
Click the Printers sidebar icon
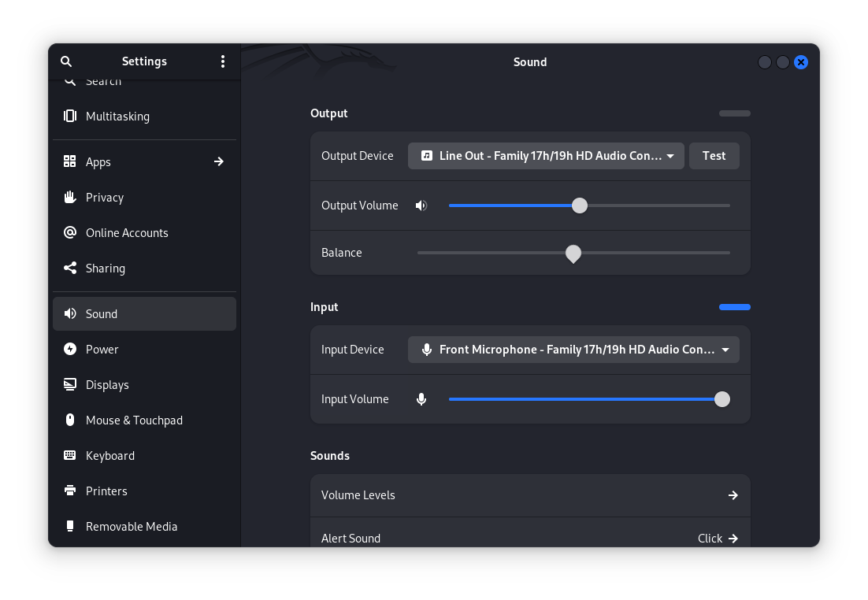coord(69,491)
